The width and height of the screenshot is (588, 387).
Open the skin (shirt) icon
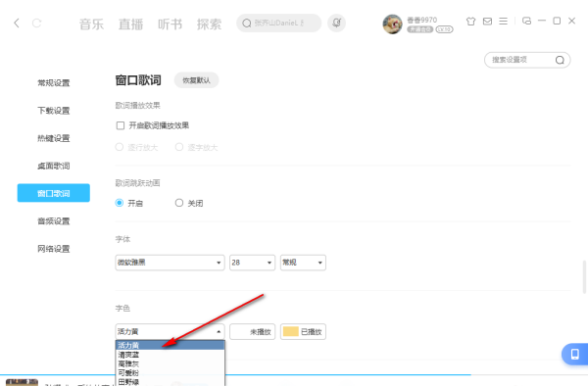click(x=470, y=21)
